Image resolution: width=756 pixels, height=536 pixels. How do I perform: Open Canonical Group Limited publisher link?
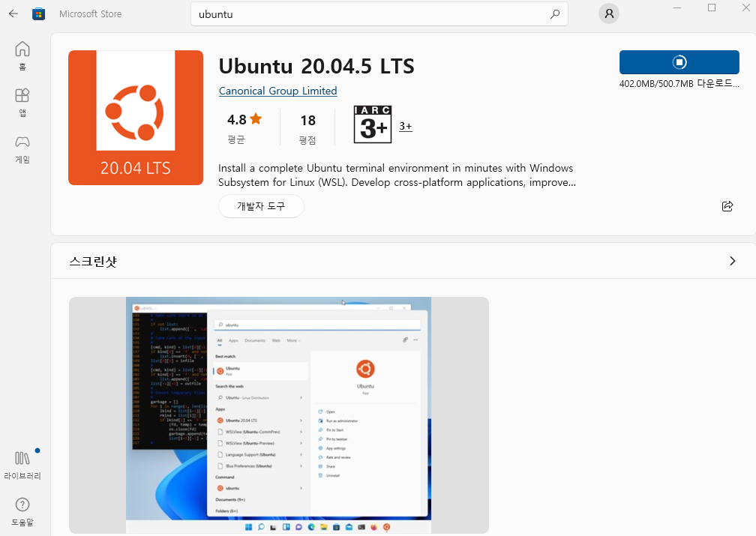[x=277, y=91]
